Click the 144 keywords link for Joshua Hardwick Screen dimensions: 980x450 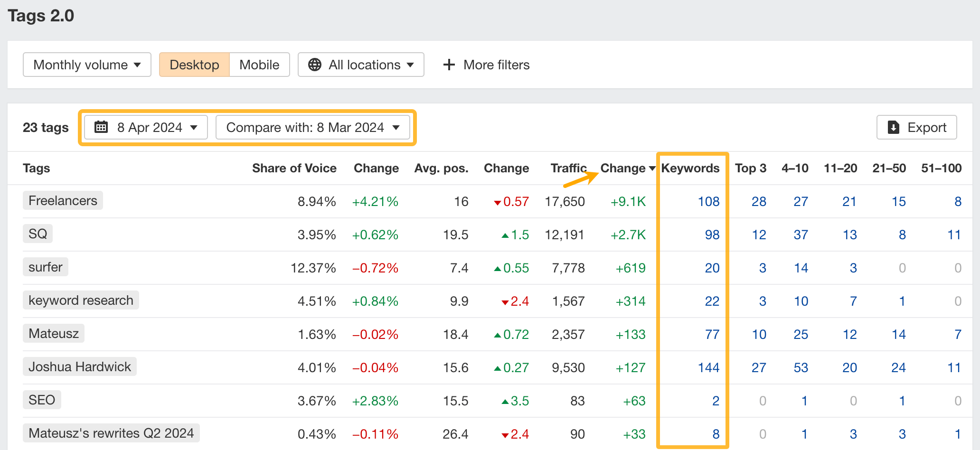(709, 367)
